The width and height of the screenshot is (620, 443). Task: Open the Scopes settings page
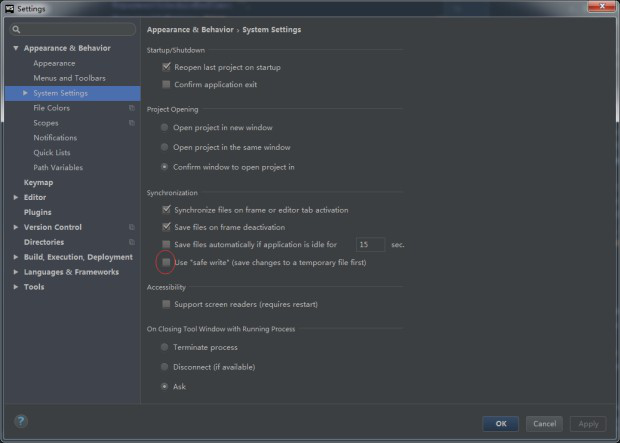[46, 123]
